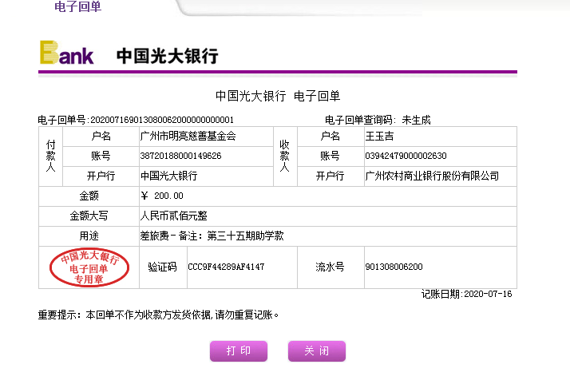Click the amount value ¥ 200.00

coord(162,196)
